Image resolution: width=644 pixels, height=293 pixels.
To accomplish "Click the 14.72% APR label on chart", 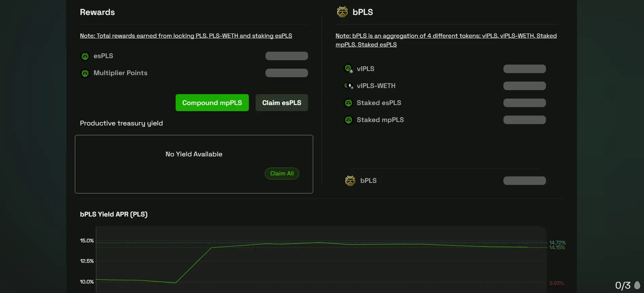I will point(557,242).
